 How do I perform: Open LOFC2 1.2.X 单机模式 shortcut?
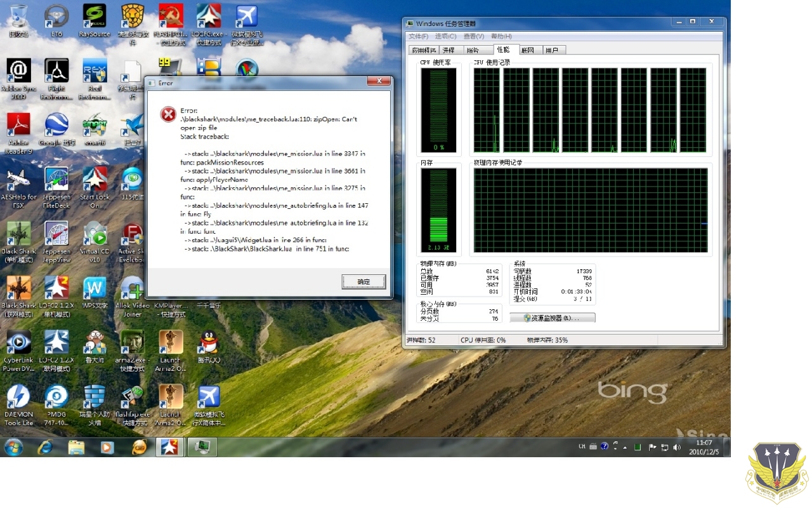[56, 296]
